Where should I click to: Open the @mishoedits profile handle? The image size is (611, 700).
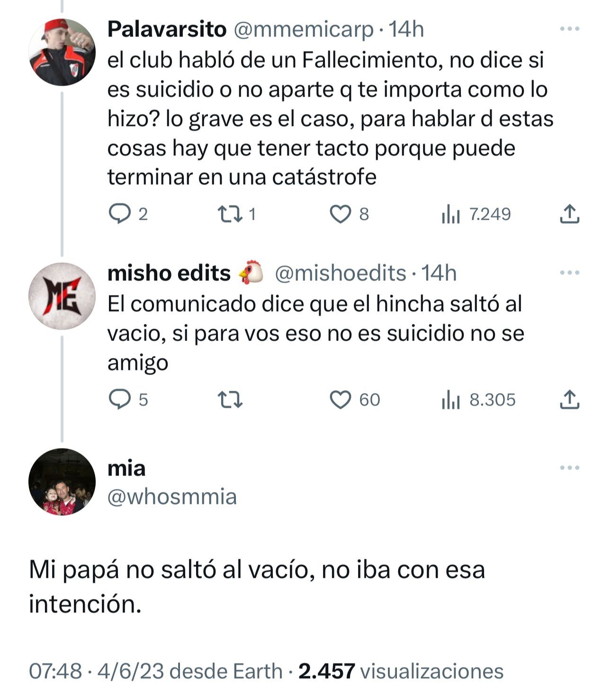pos(340,273)
